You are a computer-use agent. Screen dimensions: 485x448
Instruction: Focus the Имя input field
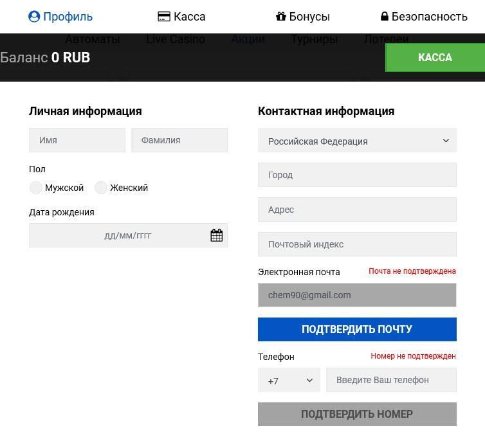tap(77, 140)
